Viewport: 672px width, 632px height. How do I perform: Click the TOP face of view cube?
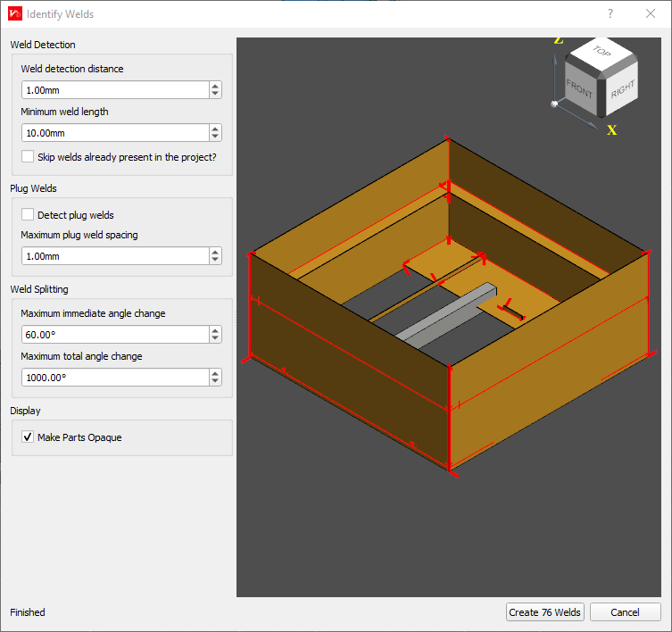tap(601, 54)
